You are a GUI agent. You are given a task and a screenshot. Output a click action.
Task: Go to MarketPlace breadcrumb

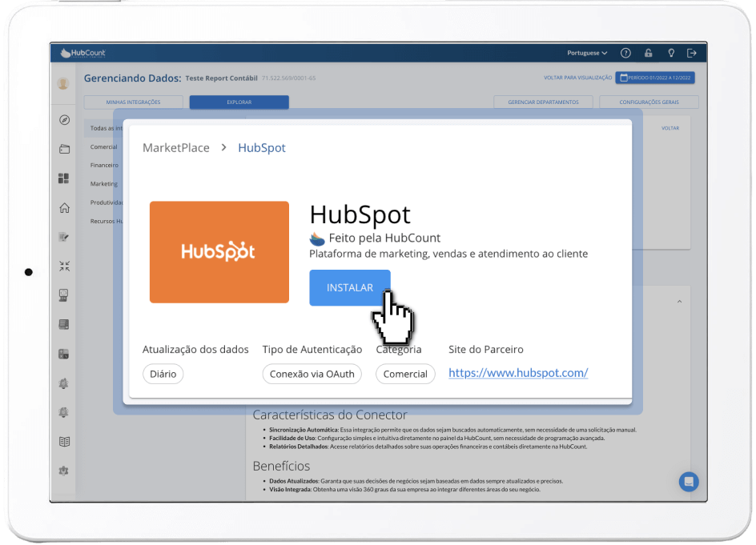tap(176, 148)
